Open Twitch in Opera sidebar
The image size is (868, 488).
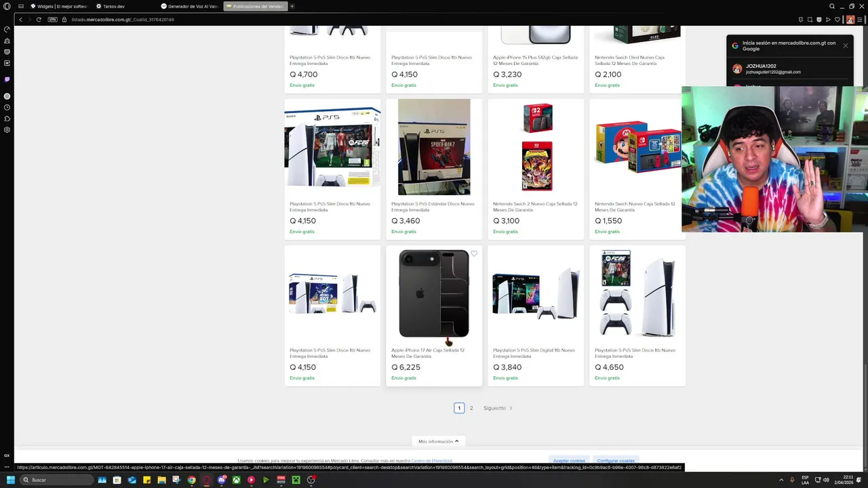[7, 79]
